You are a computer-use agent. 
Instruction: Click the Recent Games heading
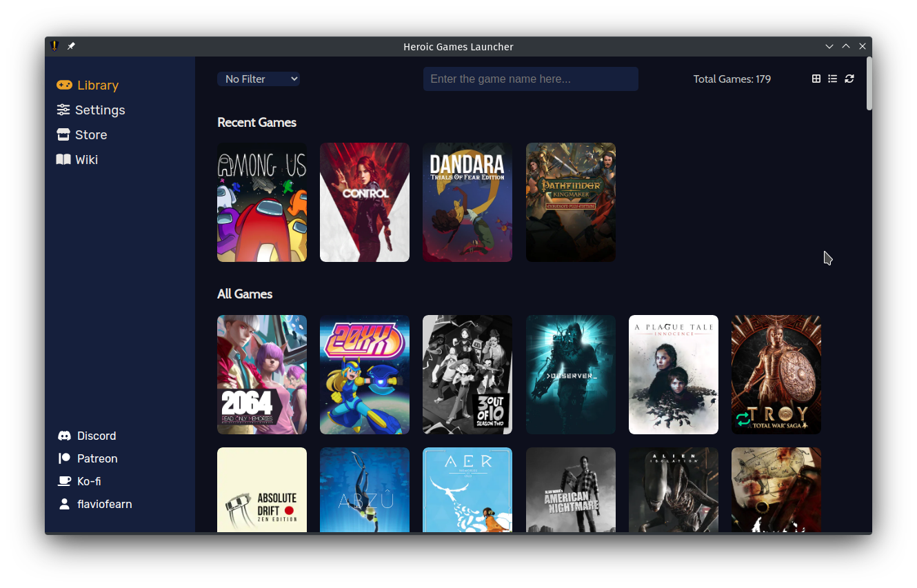tap(256, 122)
